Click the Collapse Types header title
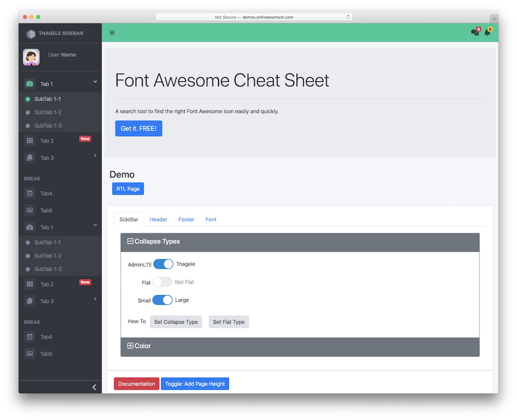517x420 pixels. click(157, 241)
